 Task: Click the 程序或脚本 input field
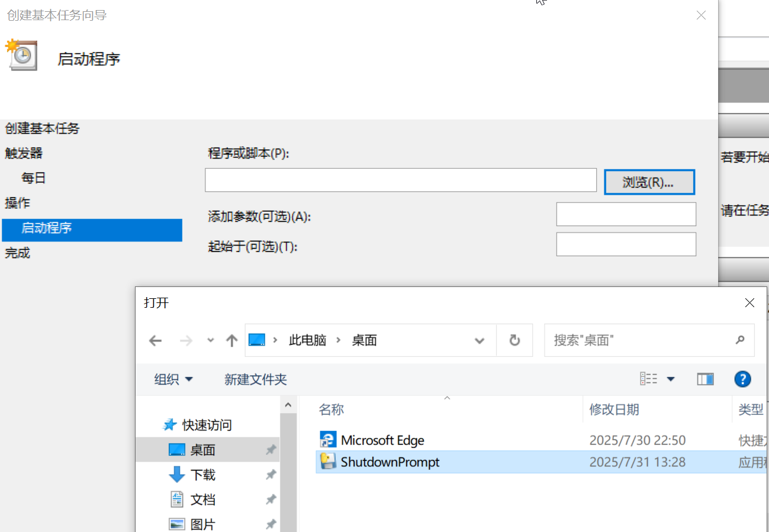[401, 180]
